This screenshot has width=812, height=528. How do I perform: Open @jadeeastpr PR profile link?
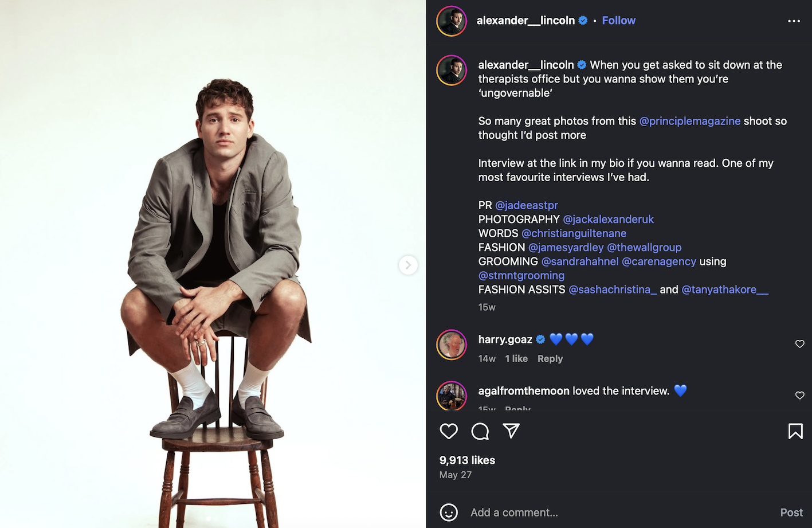[x=526, y=205]
